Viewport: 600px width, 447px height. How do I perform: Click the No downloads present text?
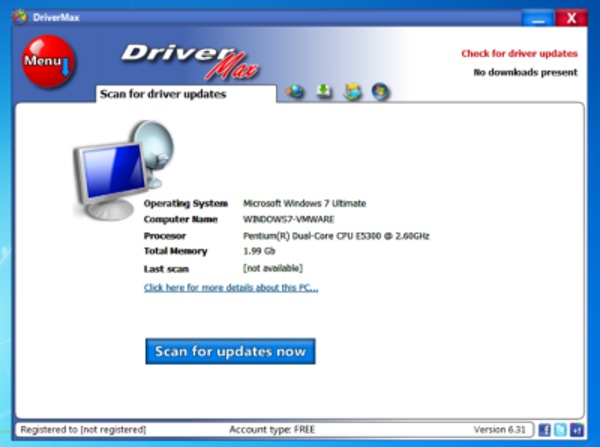pos(525,72)
